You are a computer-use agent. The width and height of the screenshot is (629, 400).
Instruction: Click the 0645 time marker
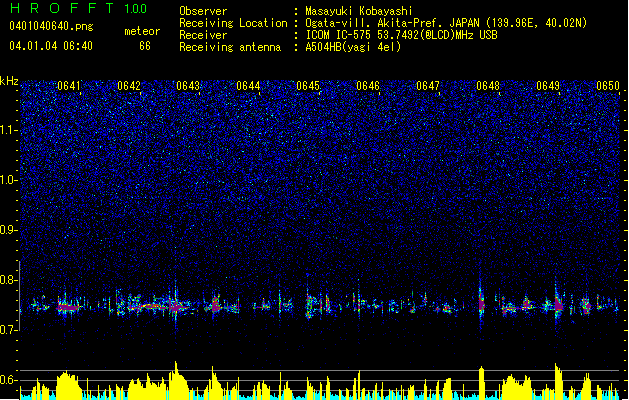pos(308,86)
